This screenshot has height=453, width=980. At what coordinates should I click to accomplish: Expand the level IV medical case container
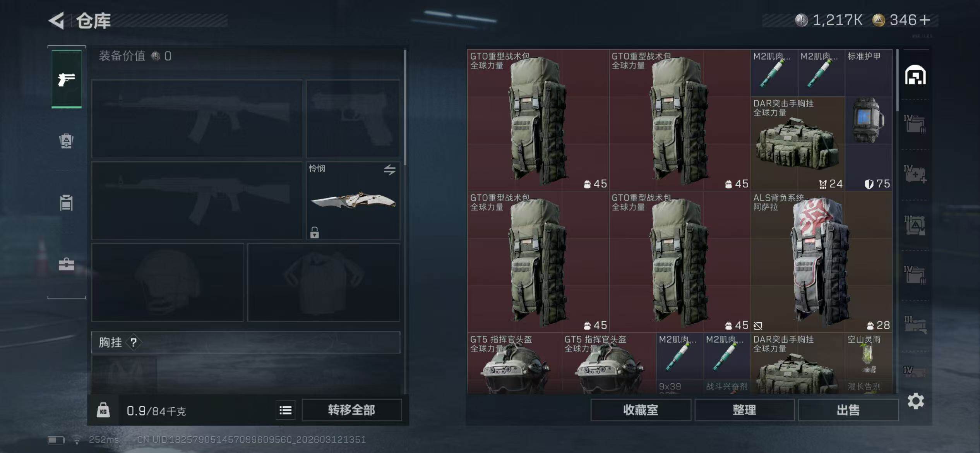pos(915,175)
